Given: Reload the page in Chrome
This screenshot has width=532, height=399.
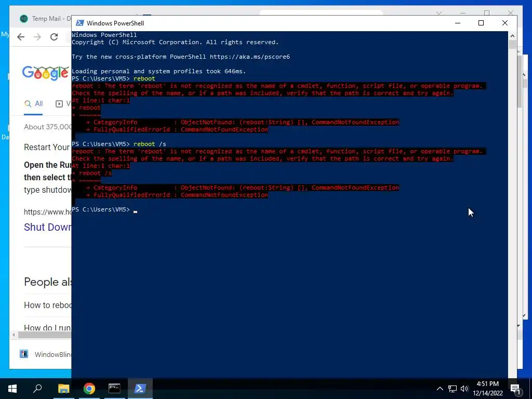Looking at the screenshot, I should click(54, 37).
